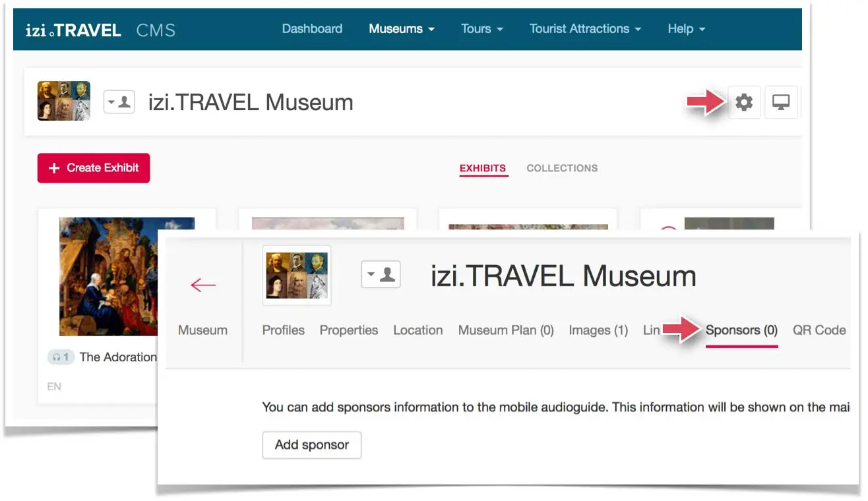
Task: Click the Create Exhibit button
Action: [x=94, y=168]
